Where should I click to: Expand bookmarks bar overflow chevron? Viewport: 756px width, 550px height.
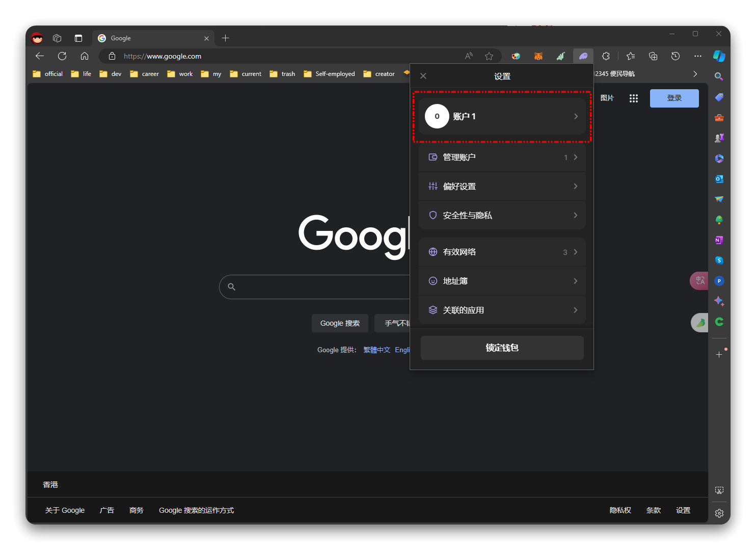pos(695,74)
